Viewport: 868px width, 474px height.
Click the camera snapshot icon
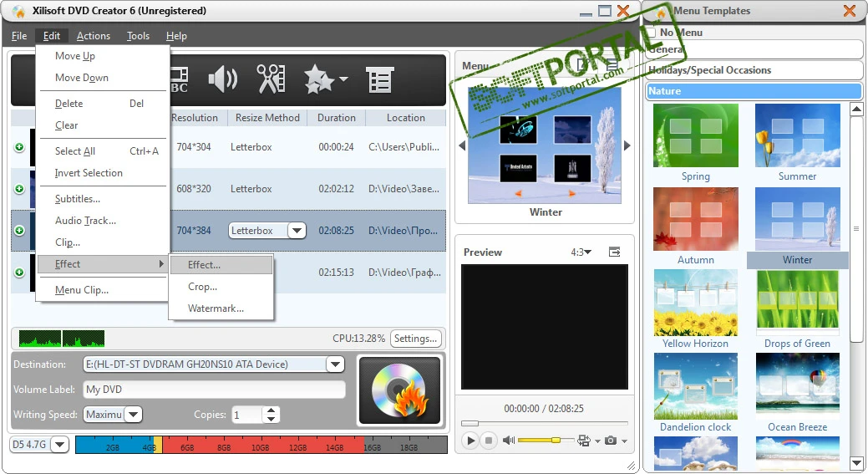[x=611, y=441]
